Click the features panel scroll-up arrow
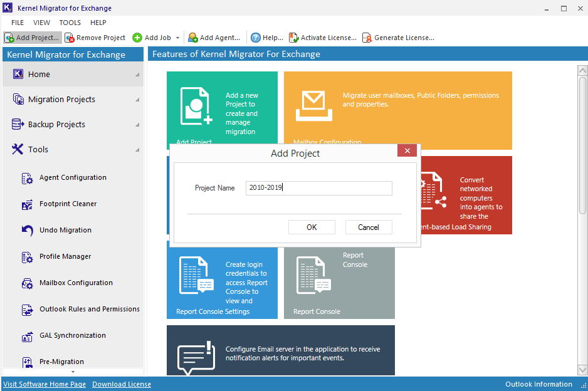This screenshot has width=588, height=391. (582, 70)
